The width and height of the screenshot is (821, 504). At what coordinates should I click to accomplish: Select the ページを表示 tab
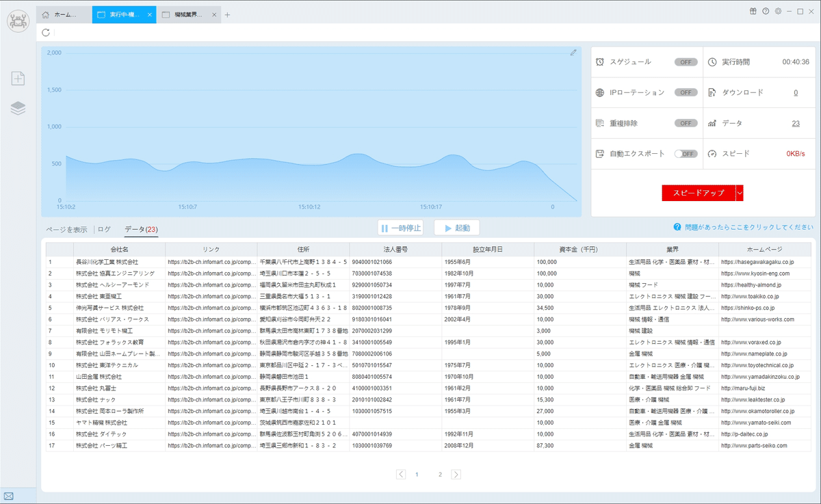point(66,229)
